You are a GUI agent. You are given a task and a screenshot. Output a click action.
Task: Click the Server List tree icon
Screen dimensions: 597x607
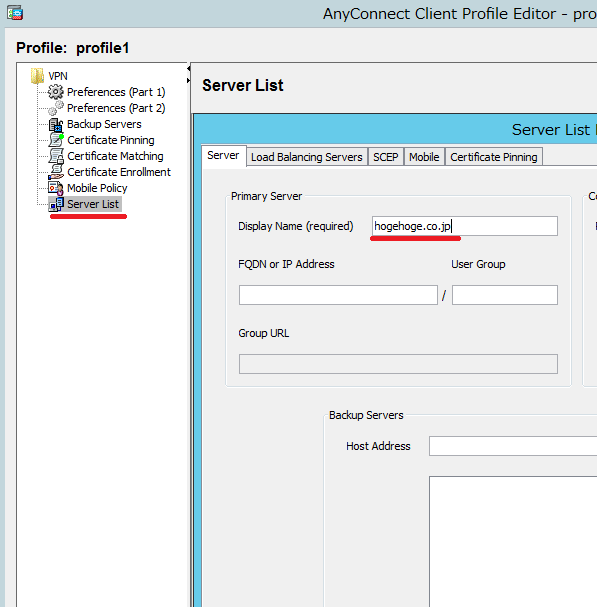click(56, 204)
